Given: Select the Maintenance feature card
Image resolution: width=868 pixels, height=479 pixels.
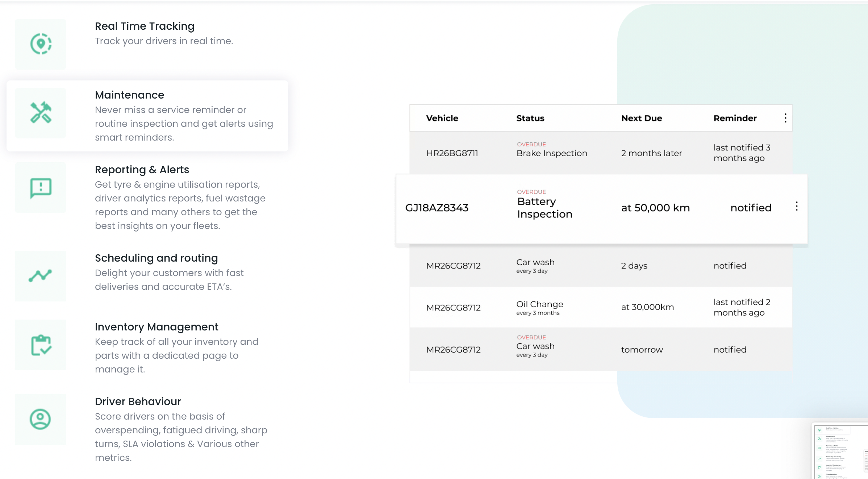Looking at the screenshot, I should (147, 116).
